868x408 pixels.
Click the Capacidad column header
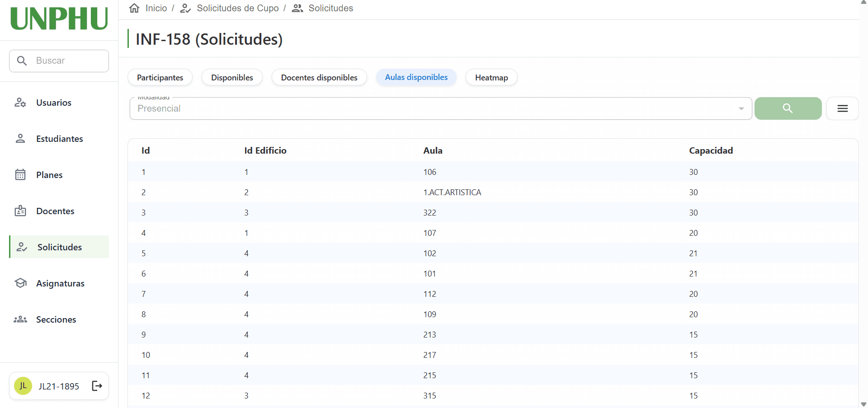[711, 150]
